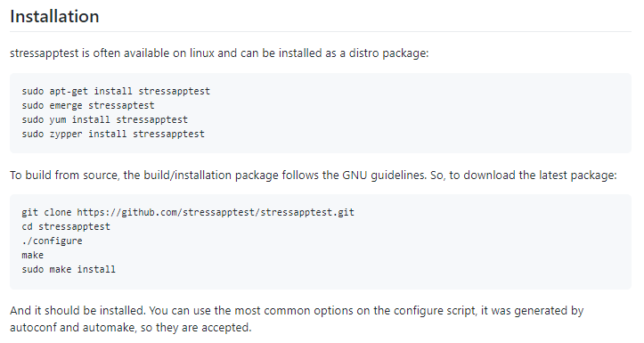The height and width of the screenshot is (343, 644).
Task: Click the word 'stressapptest' beginning the intro
Action: [x=44, y=53]
